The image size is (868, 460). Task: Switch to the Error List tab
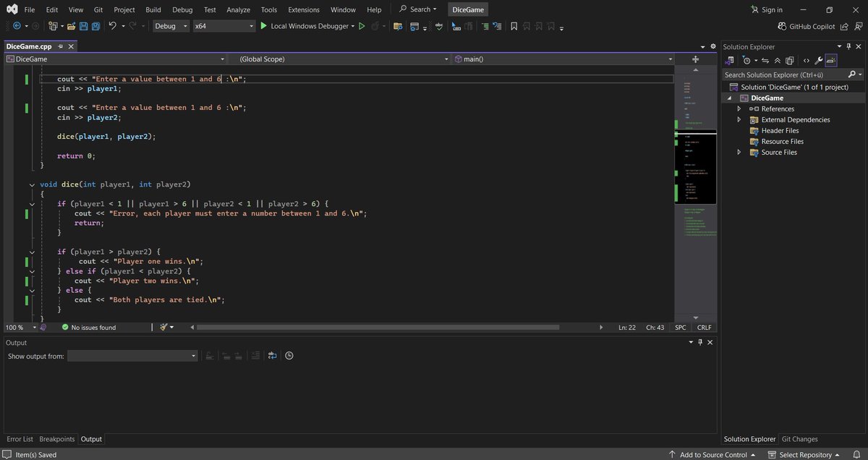pyautogui.click(x=19, y=439)
